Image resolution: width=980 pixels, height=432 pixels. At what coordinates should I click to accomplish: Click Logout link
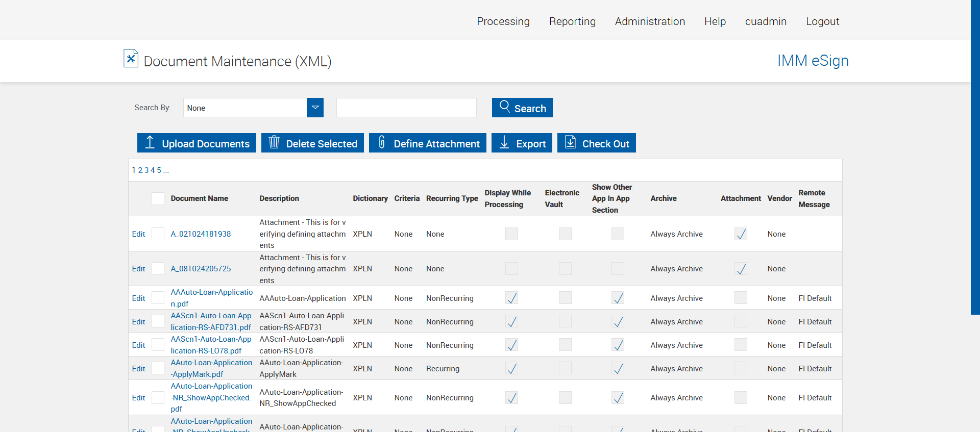(x=822, y=21)
